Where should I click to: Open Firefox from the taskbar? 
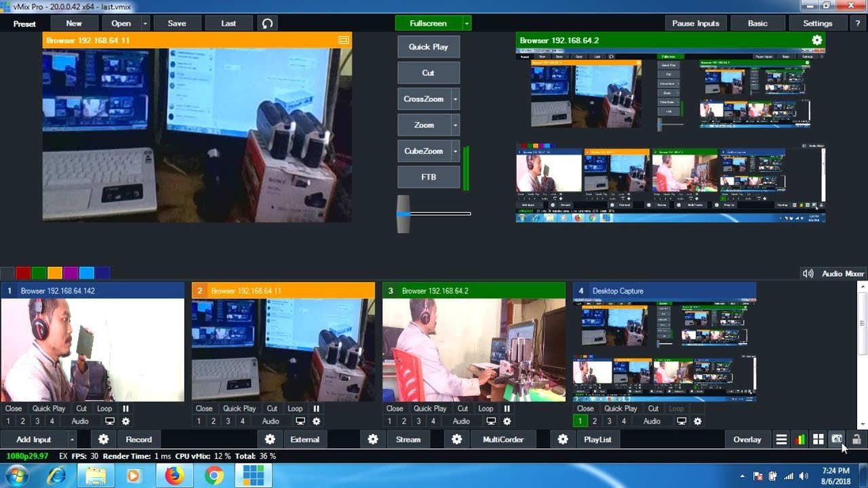[x=174, y=476]
